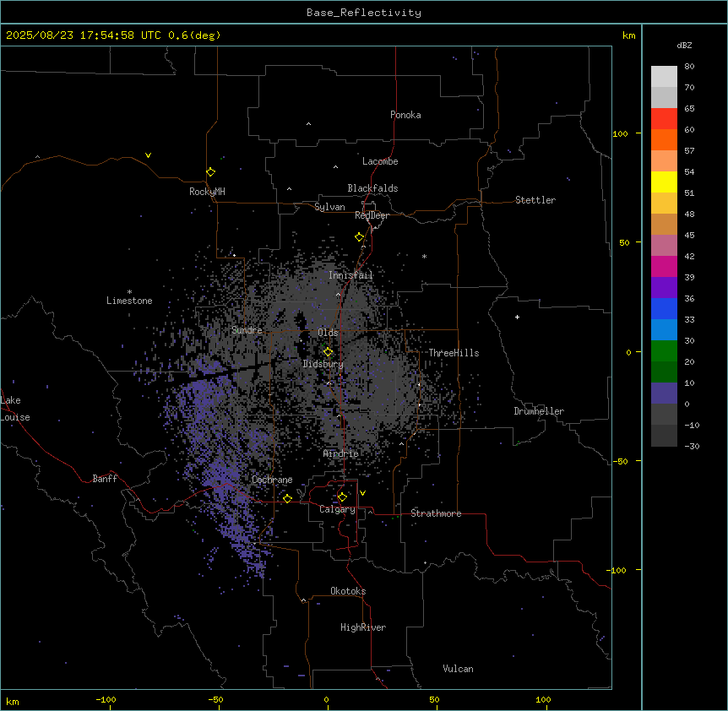Click the Olds city label
This screenshot has width=728, height=711.
tap(328, 333)
